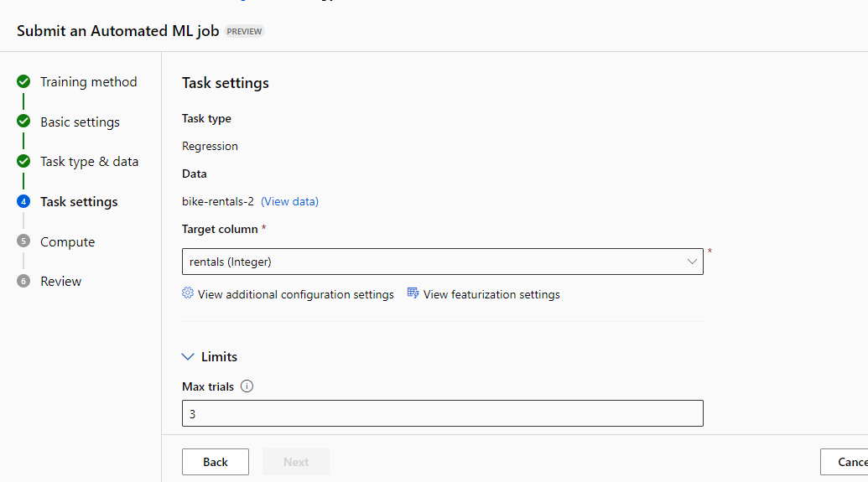The height and width of the screenshot is (482, 868).
Task: Open View additional configuration settings
Action: (x=295, y=294)
